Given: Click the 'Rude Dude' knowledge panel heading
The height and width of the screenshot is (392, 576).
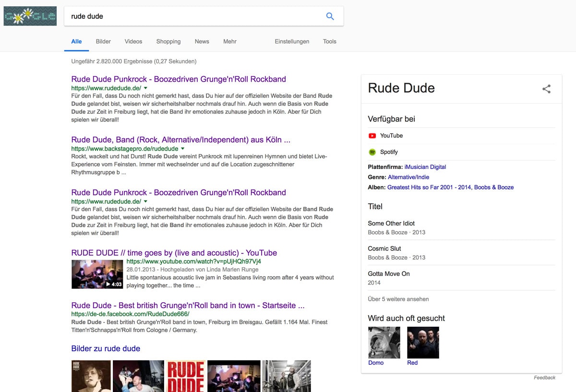Looking at the screenshot, I should pos(401,88).
